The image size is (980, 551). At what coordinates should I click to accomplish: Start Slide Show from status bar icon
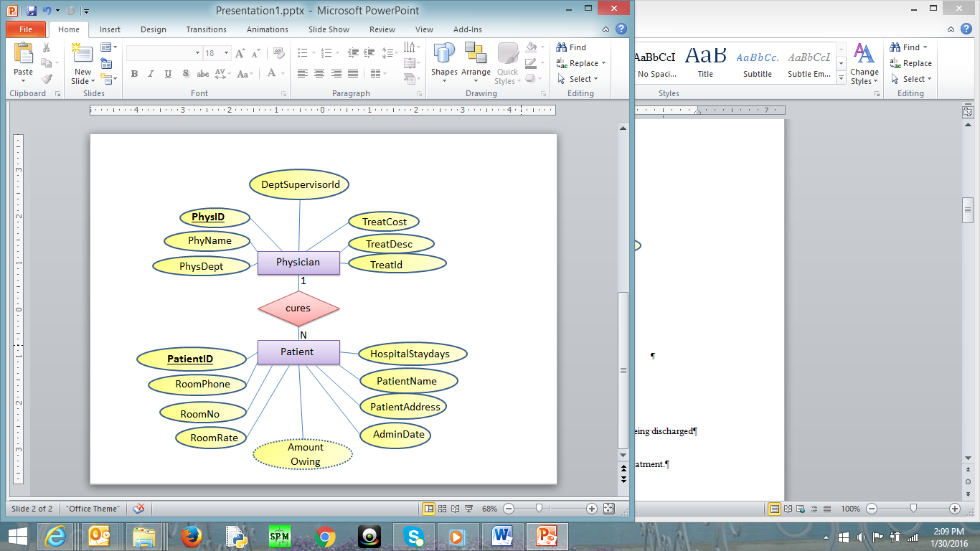coord(468,509)
